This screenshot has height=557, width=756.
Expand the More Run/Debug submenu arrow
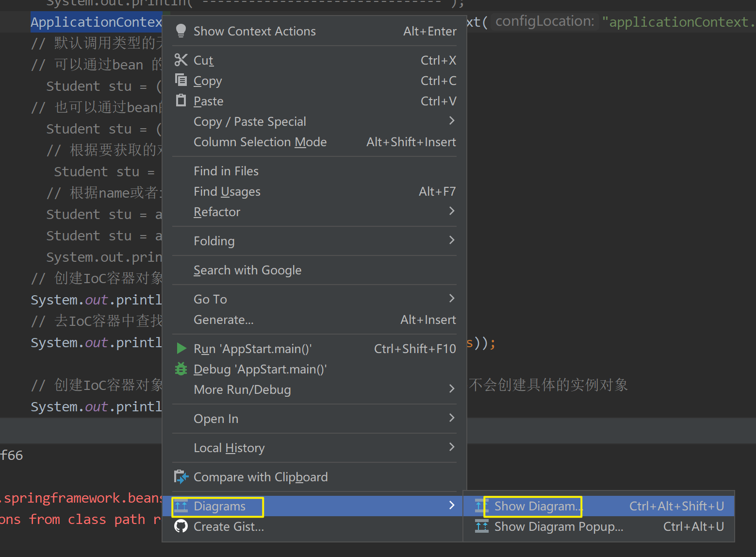click(x=452, y=388)
